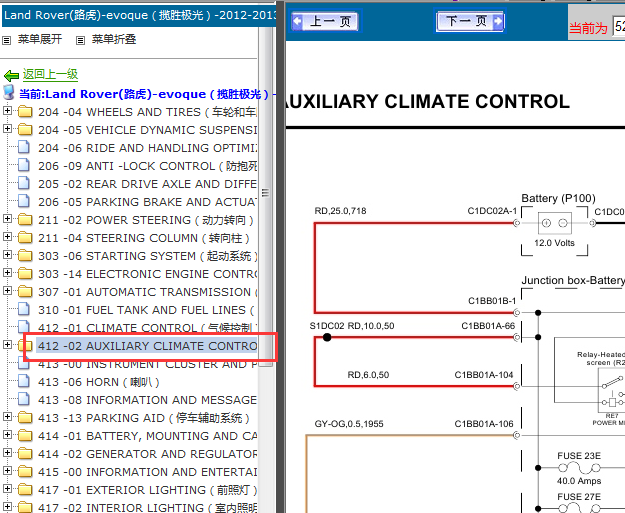Click the current page number field
This screenshot has width=625, height=513.
pos(619,26)
